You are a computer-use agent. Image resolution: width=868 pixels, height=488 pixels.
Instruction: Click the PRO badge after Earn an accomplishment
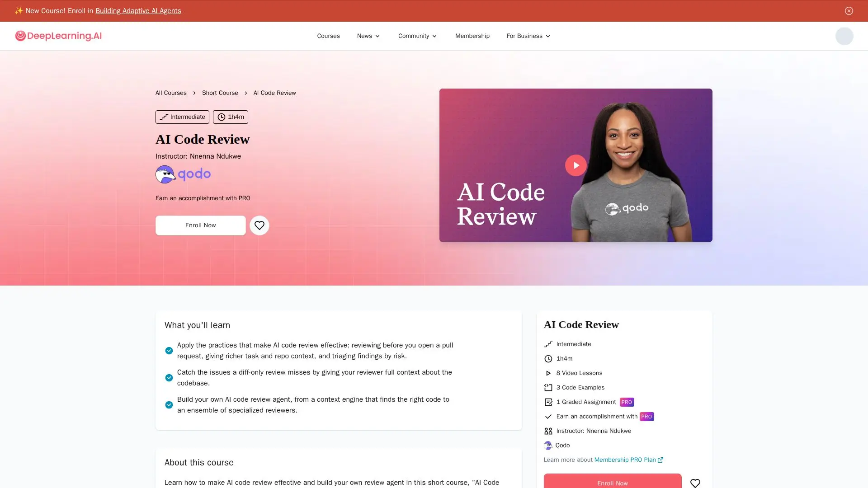646,417
